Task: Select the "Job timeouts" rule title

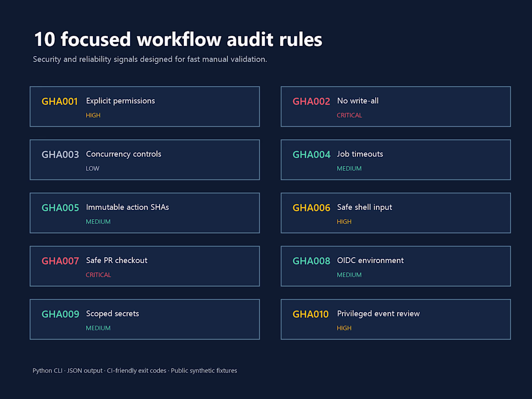Action: [x=360, y=154]
